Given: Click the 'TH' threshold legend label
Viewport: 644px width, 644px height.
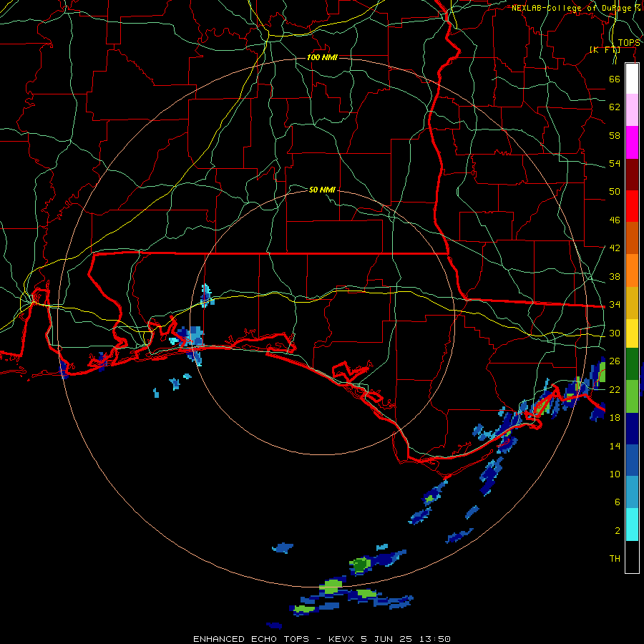Looking at the screenshot, I should coord(615,559).
